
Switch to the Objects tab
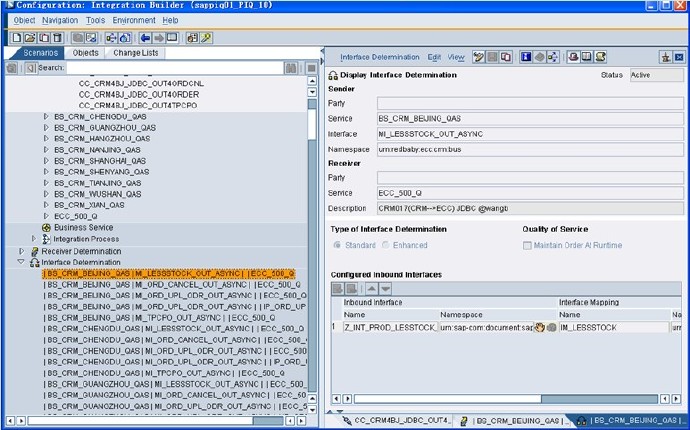[85, 53]
